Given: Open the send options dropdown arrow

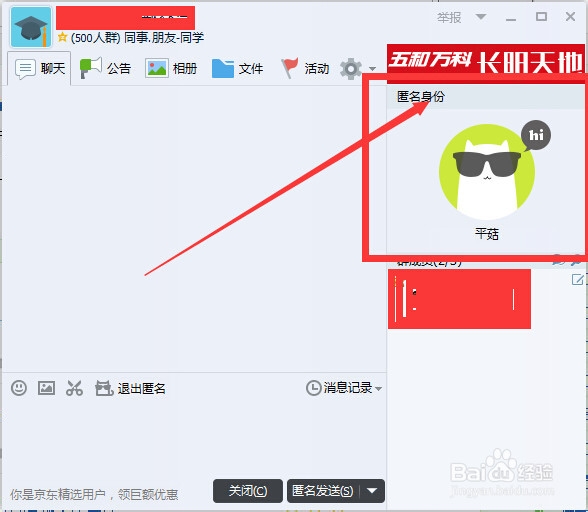Looking at the screenshot, I should (372, 491).
